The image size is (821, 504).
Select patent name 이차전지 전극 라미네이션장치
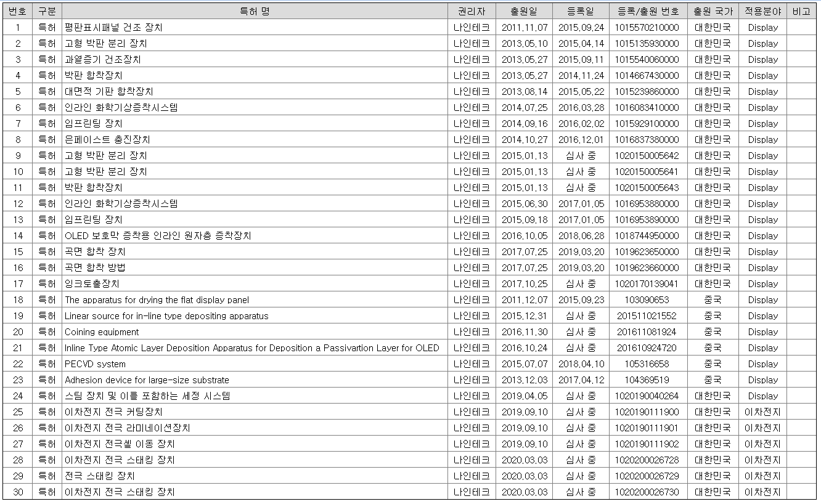tap(127, 428)
